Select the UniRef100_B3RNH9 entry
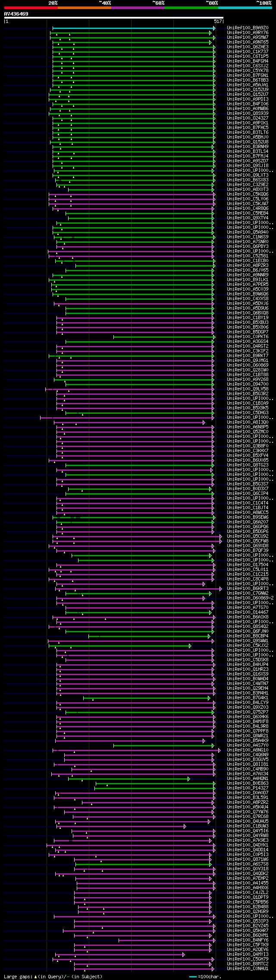276x980 pixels. 248,147
